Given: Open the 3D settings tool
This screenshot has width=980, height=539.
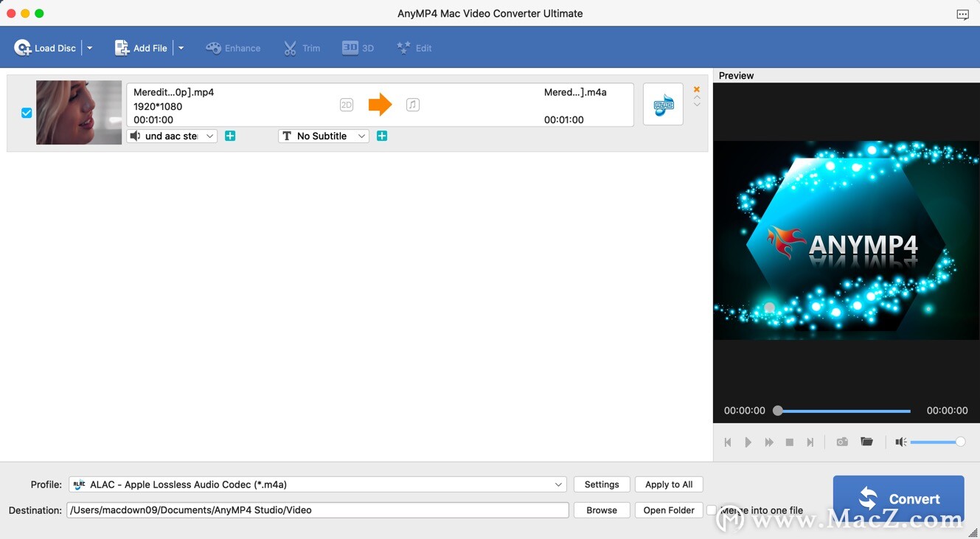Looking at the screenshot, I should point(358,48).
